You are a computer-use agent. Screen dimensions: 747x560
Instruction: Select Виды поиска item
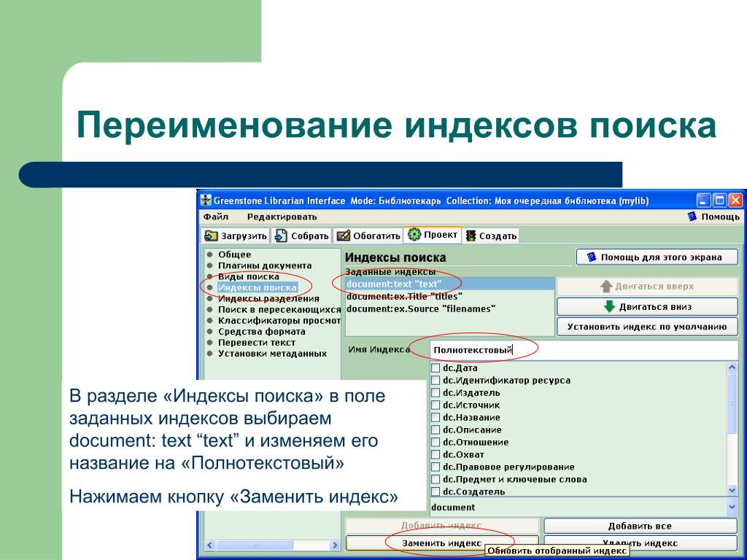248,276
